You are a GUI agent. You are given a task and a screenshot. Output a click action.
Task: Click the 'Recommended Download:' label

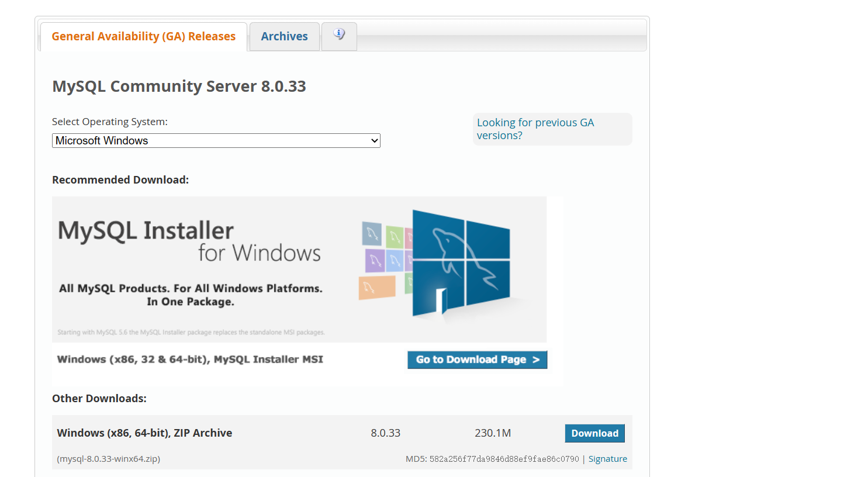120,180
